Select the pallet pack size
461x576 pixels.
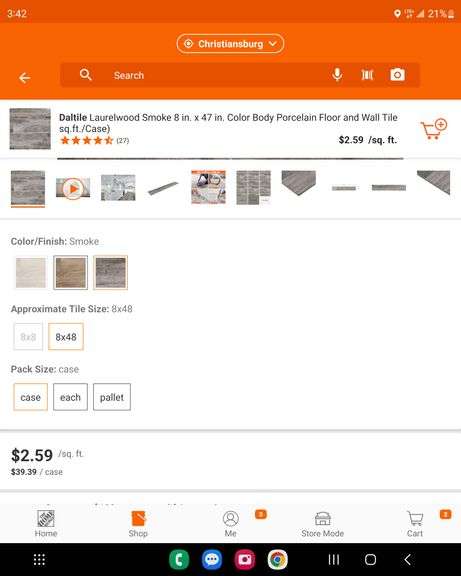[x=112, y=397]
